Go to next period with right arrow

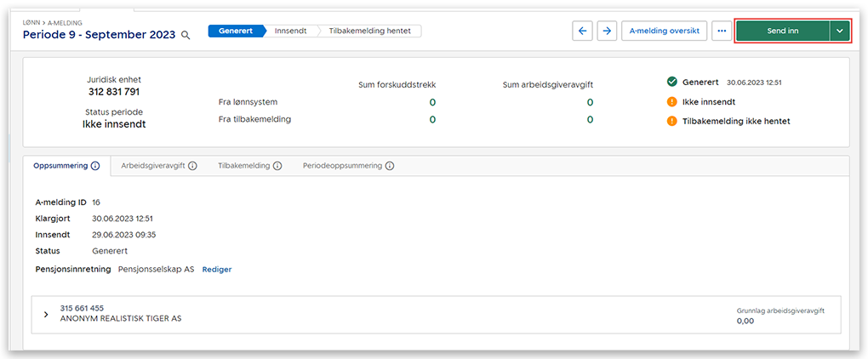607,31
